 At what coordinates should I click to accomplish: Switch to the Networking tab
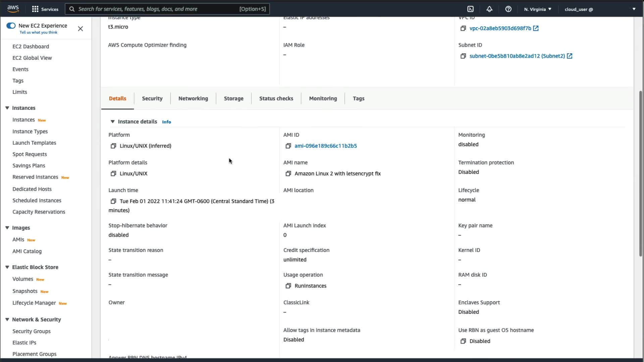(x=193, y=99)
